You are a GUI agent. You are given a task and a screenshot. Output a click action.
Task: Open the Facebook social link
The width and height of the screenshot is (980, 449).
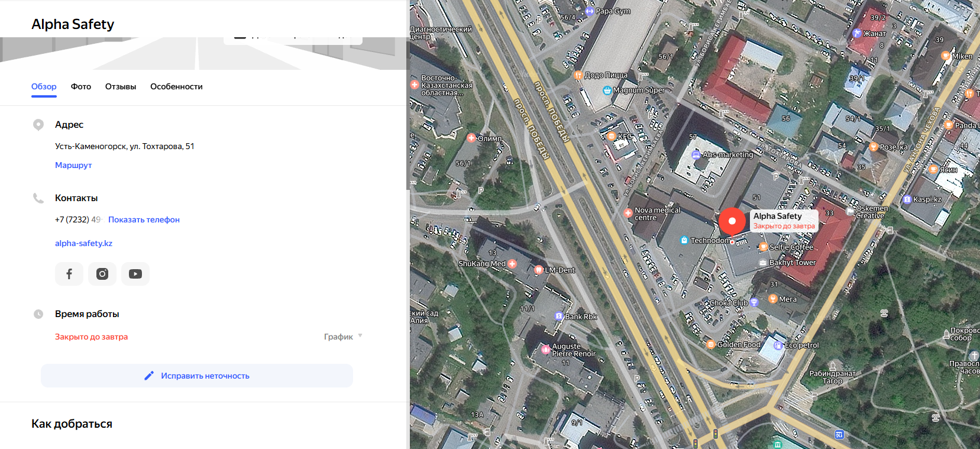pos(69,274)
